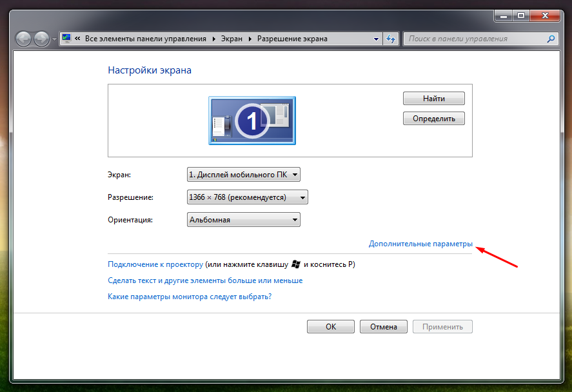Open 'Сделать текст и другие элементы больше' link

pyautogui.click(x=205, y=280)
